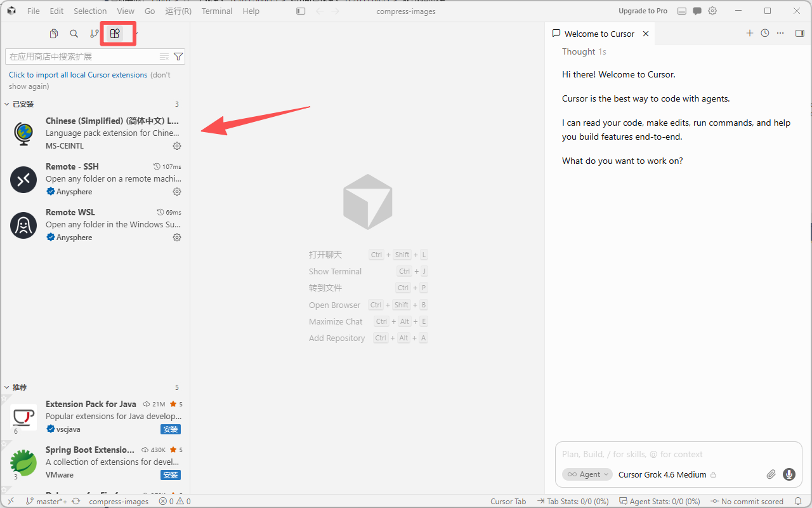812x508 pixels.
Task: Click the Cursor app logo in title bar
Action: coord(11,11)
